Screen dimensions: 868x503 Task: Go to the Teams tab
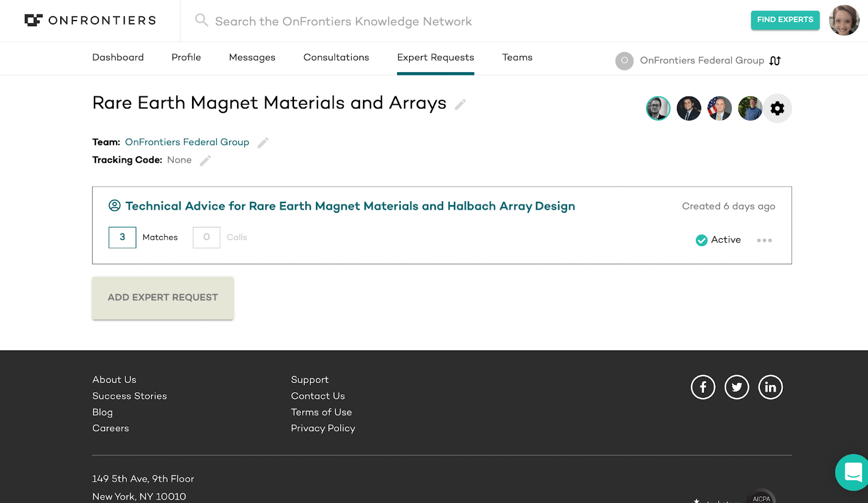tap(517, 58)
